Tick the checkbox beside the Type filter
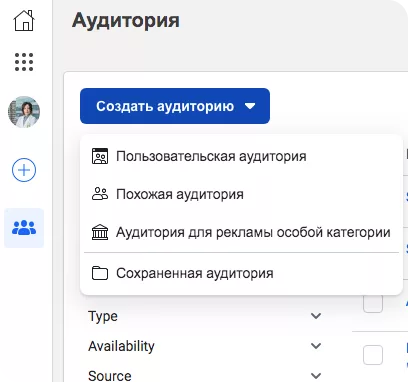Viewport: 408px width, 382px height. pos(373,303)
